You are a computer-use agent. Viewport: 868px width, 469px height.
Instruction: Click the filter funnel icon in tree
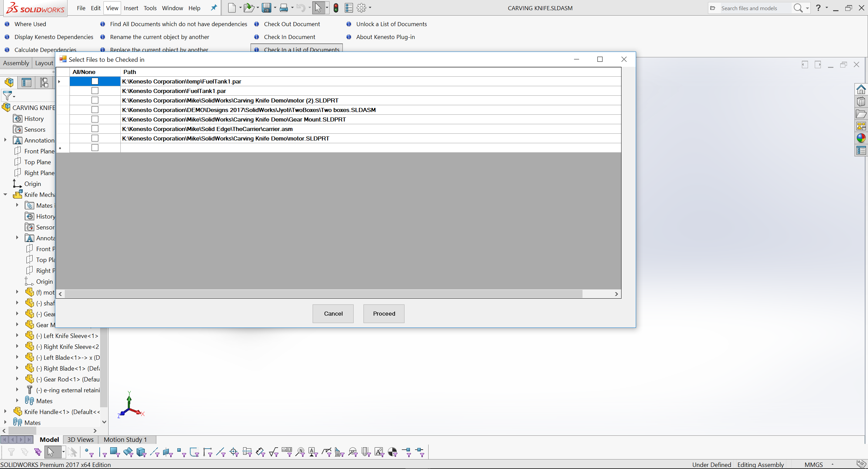[x=7, y=96]
